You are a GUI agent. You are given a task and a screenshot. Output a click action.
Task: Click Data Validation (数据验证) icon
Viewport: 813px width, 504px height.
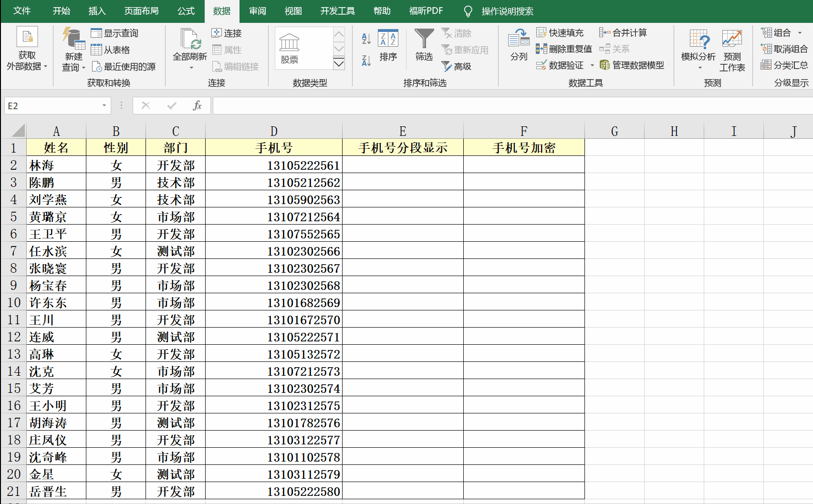(x=541, y=65)
